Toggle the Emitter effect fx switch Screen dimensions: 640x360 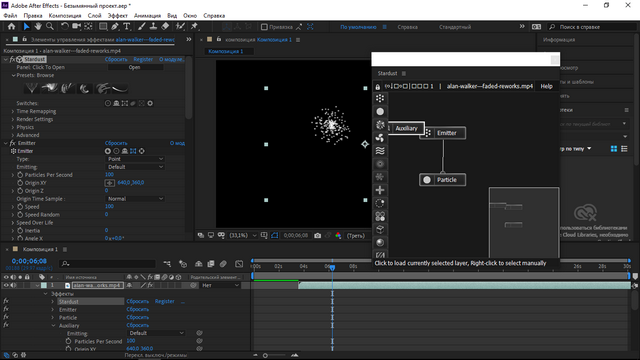coord(12,143)
